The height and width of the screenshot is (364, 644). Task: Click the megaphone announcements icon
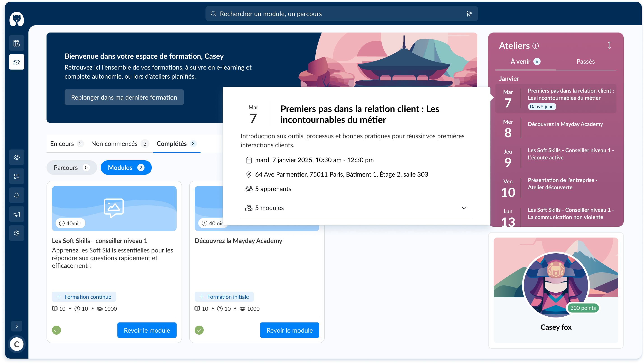(16, 214)
